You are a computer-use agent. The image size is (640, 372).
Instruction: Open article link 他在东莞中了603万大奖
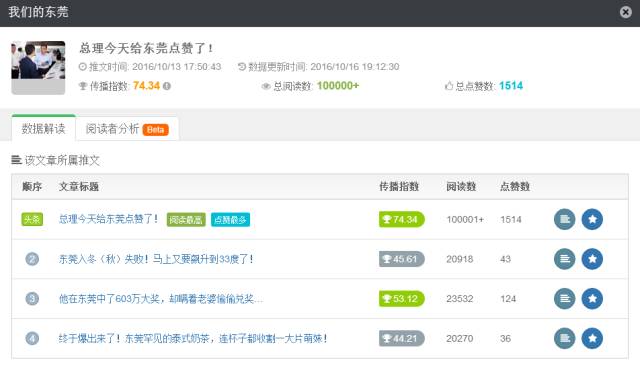tap(161, 298)
